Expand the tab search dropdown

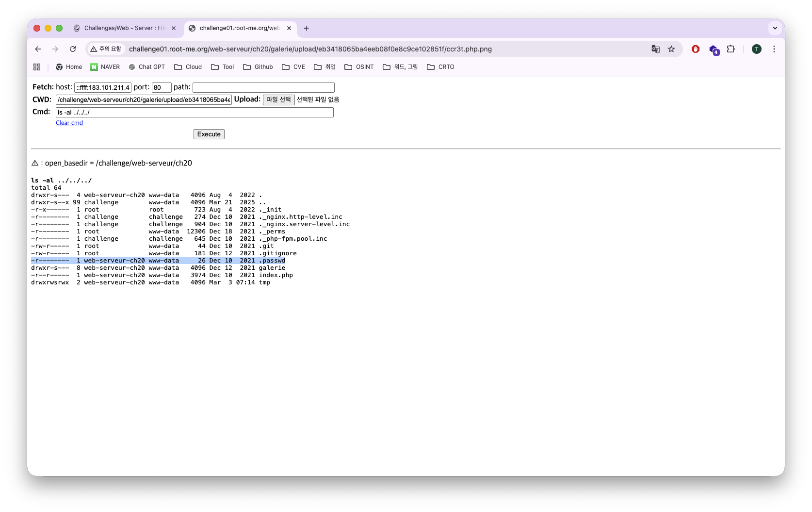click(x=775, y=28)
